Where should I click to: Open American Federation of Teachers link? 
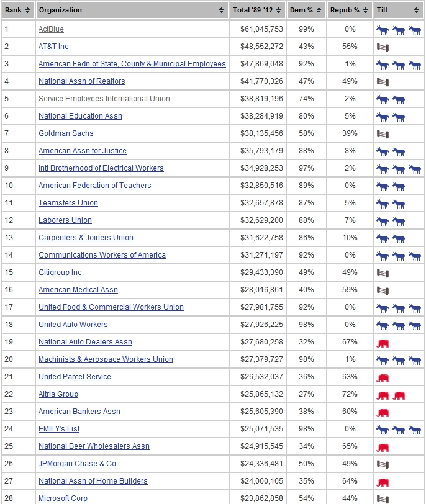95,186
